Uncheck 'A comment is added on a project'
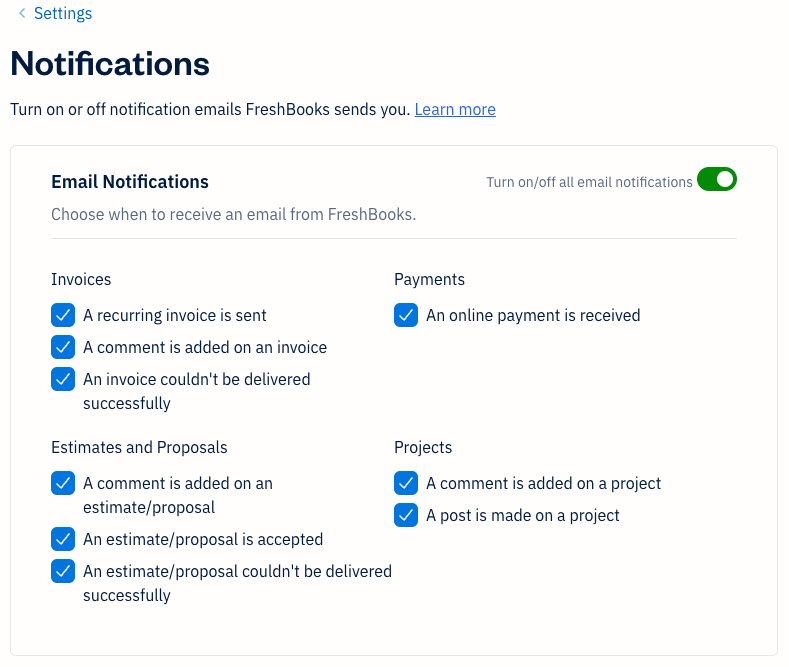The height and width of the screenshot is (667, 789). [406, 483]
